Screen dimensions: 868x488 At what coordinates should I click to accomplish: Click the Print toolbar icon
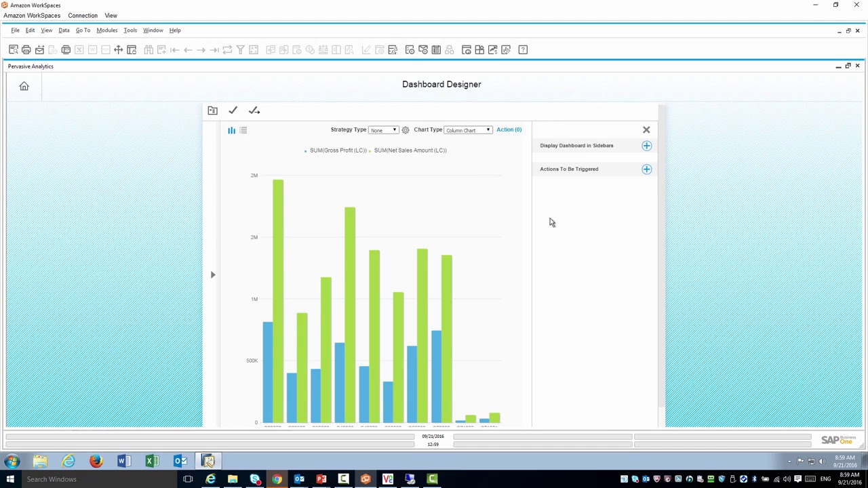click(x=26, y=49)
